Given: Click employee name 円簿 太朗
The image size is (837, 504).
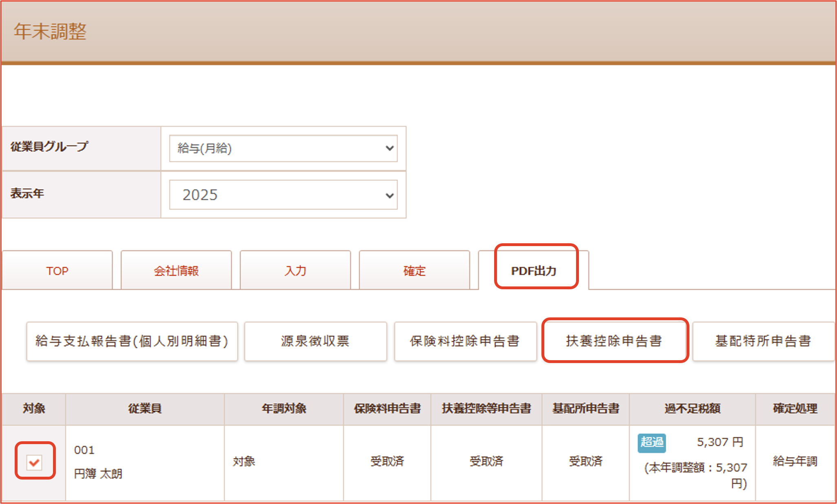Looking at the screenshot, I should coord(98,473).
